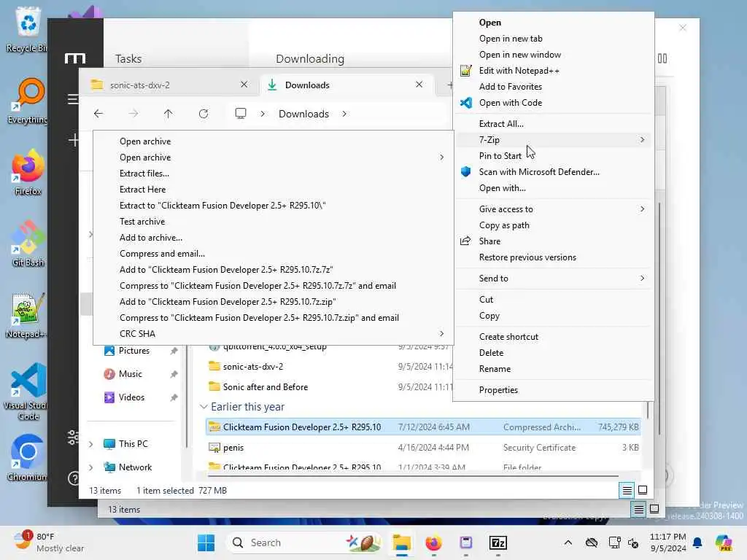Switch to large thumbnails view icon
Image resolution: width=747 pixels, height=560 pixels.
pyautogui.click(x=642, y=490)
